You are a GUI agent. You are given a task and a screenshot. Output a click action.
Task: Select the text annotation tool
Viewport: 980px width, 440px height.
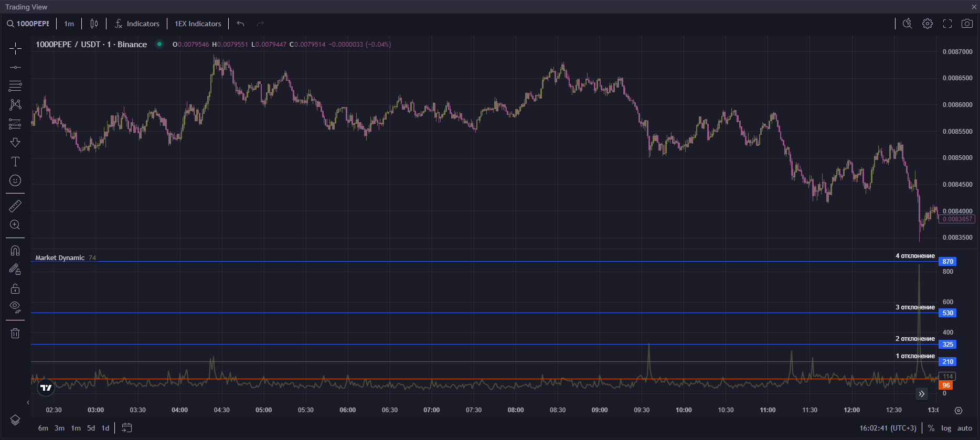click(x=15, y=162)
